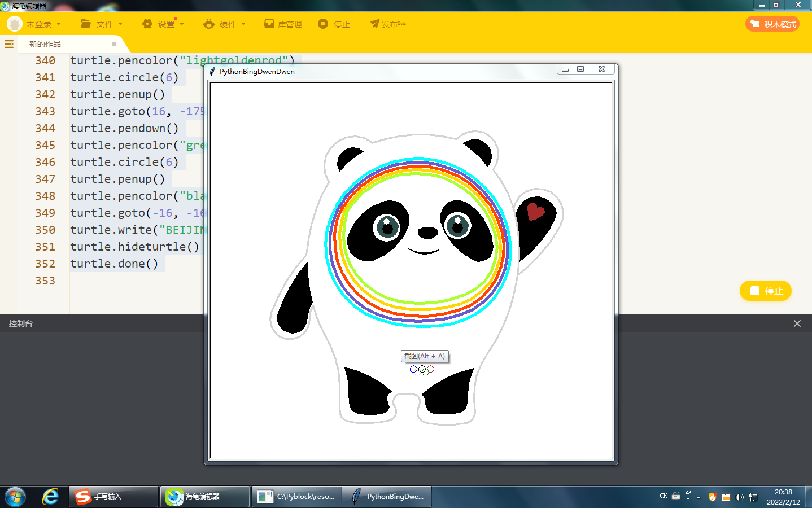
Task: Click the turtle.penup() code on line 342
Action: 117,94
